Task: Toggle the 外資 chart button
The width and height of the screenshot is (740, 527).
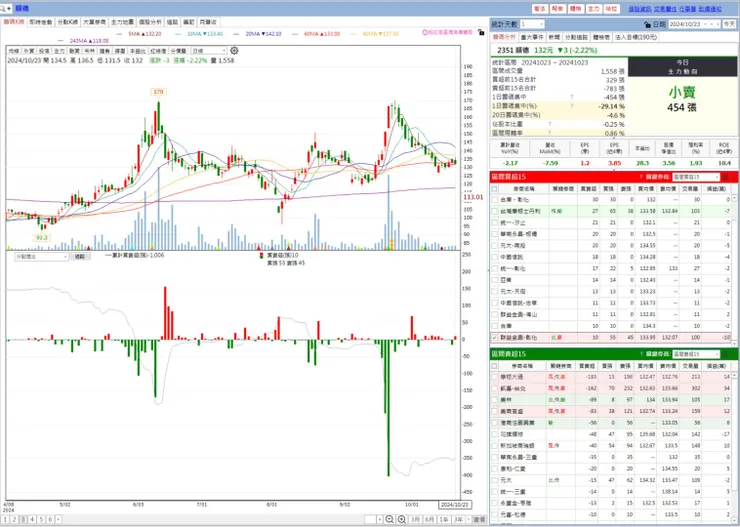Action: pos(29,51)
